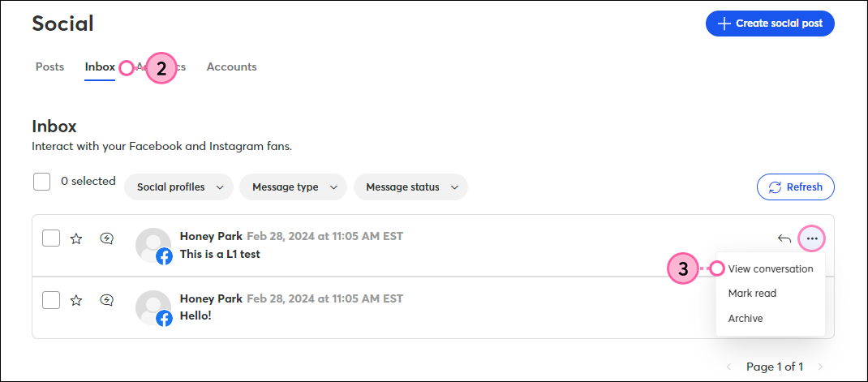Click Honey Park avatar on 'Hello!' message
Screen dimensions: 868x382
coord(153,308)
